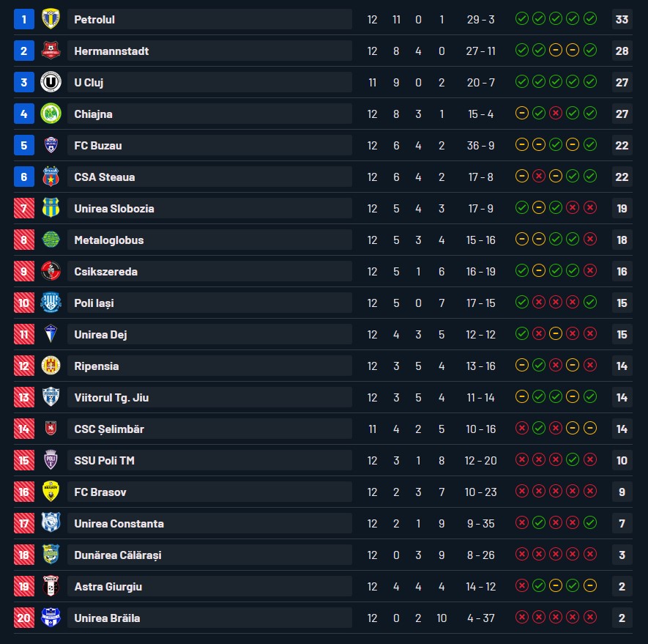Click Petrolul's 33 points total
Viewport: 648px width, 644px height.
(x=622, y=19)
